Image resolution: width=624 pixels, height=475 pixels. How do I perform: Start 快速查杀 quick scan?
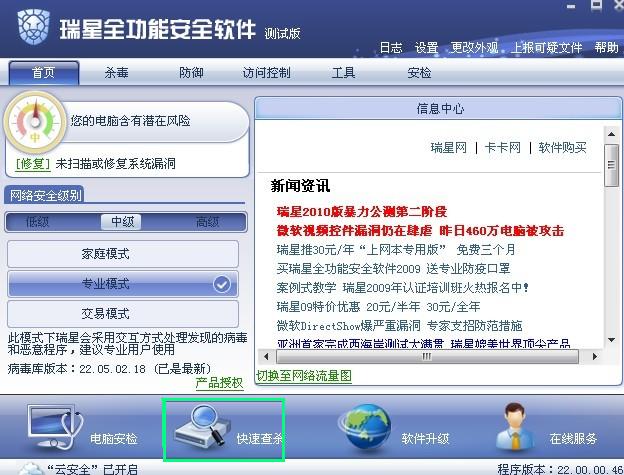click(224, 430)
